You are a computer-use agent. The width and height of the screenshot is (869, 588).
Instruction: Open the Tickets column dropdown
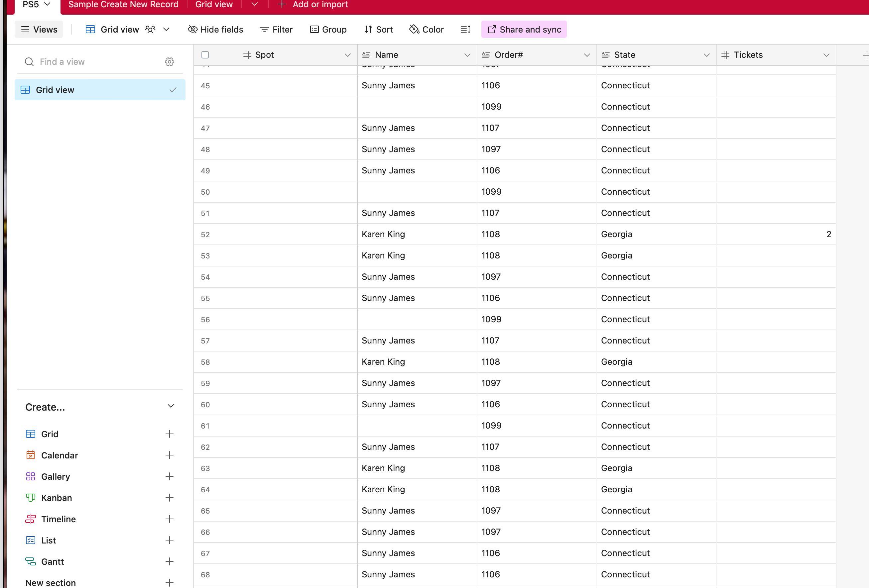pyautogui.click(x=826, y=55)
